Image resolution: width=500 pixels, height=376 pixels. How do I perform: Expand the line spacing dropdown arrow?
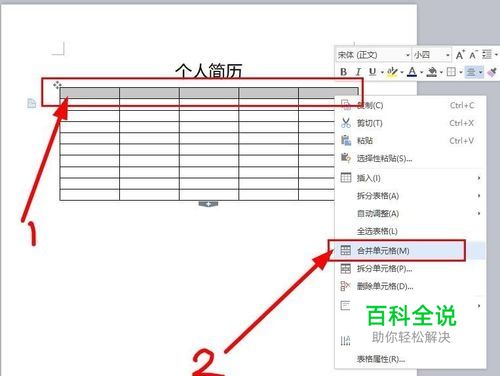click(496, 55)
